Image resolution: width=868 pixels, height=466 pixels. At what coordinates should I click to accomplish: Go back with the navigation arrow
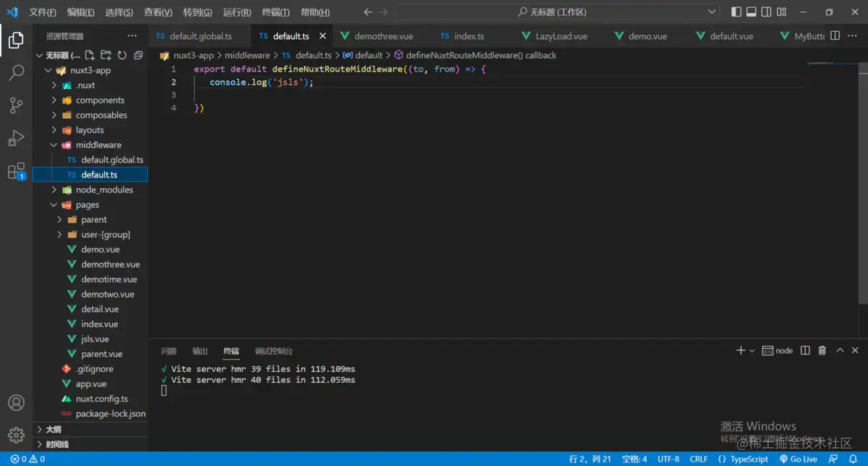368,12
